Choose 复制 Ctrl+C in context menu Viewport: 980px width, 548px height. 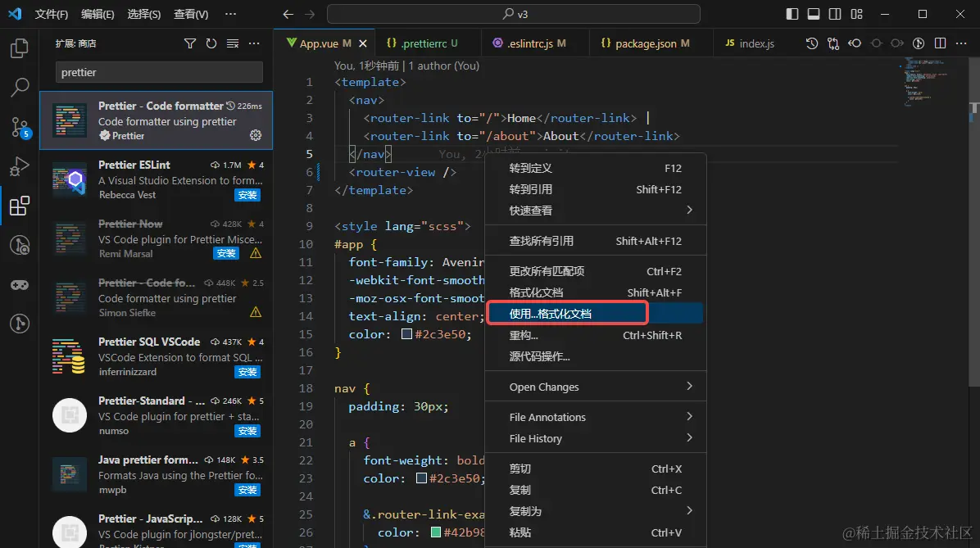tap(596, 490)
